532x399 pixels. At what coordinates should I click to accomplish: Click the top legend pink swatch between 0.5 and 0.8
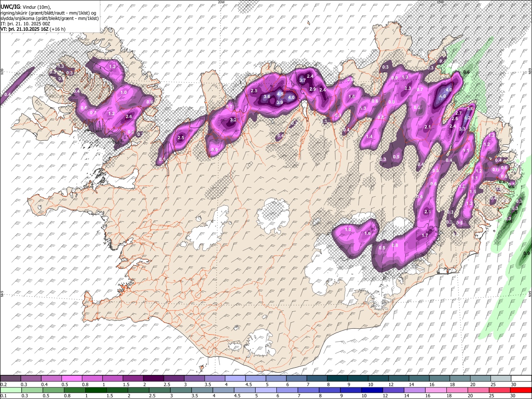tap(72, 379)
